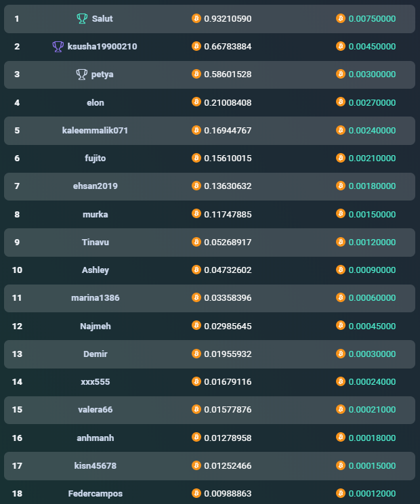
Task: Select username kaleemmalik071
Action: click(x=95, y=131)
